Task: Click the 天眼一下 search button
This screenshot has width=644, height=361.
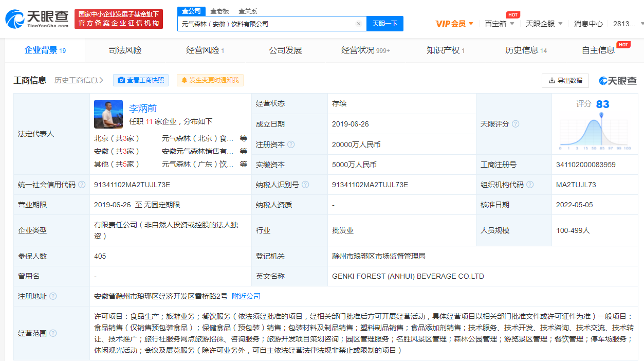Action: [x=384, y=24]
